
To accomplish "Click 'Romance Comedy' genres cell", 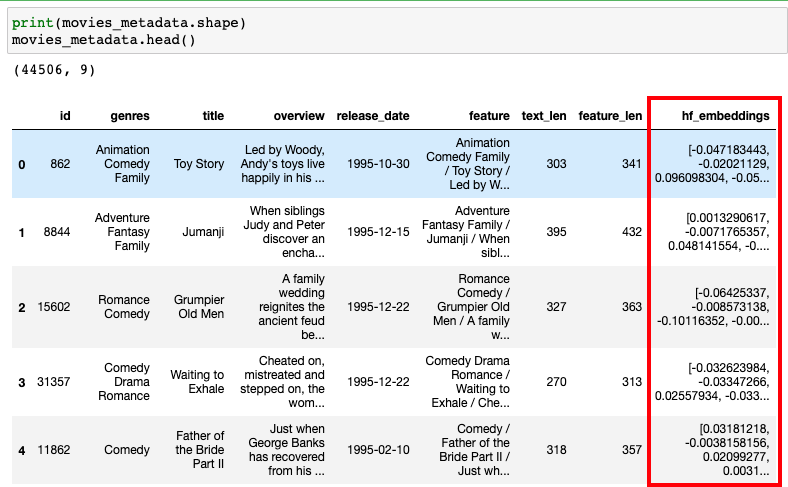I will point(124,307).
